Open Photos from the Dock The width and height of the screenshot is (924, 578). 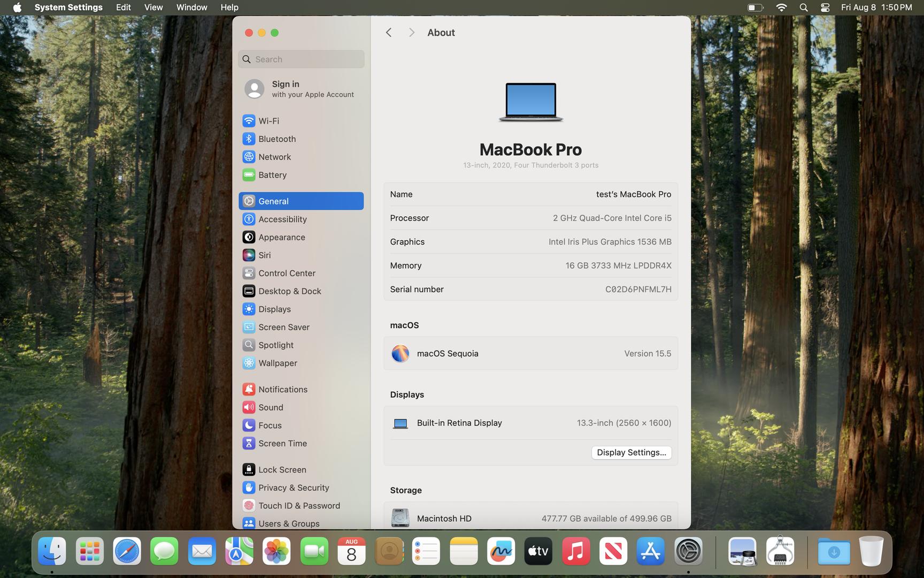(276, 551)
